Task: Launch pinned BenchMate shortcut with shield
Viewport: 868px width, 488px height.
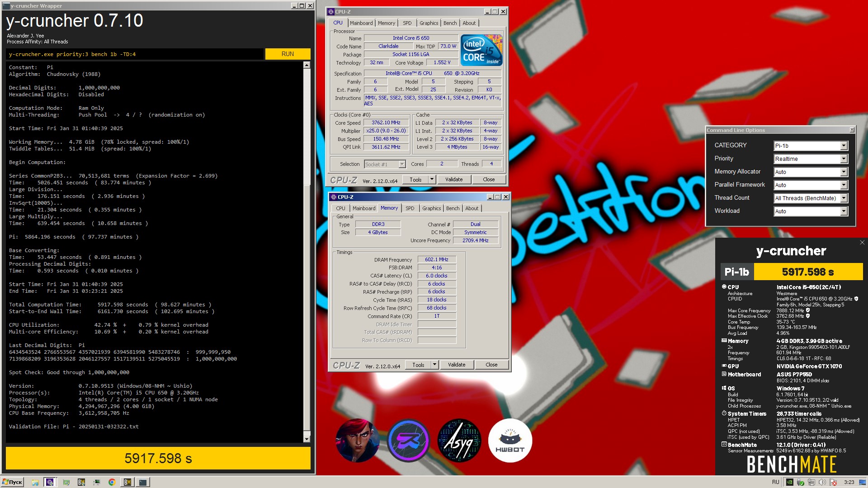Action: point(81,482)
